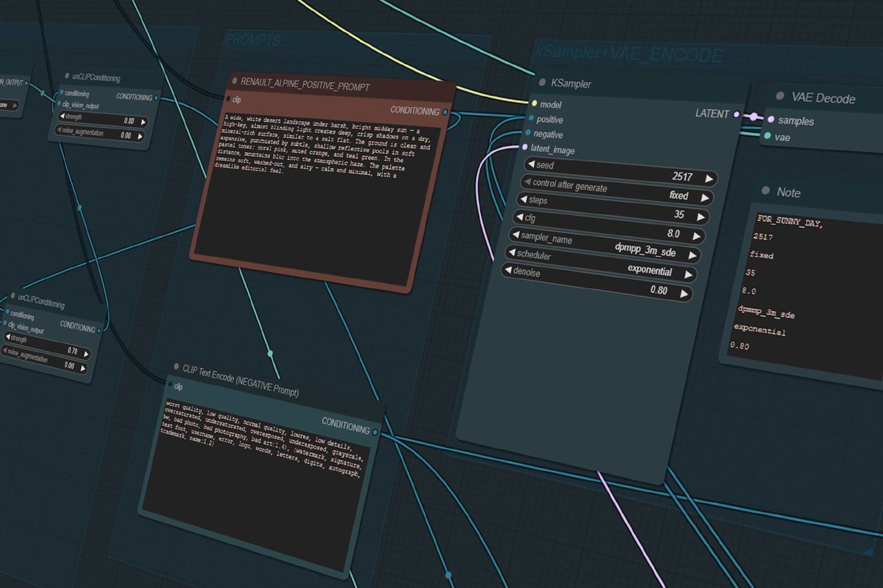Switch sampler_name to previous option with left arrow
This screenshot has height=588, width=883.
(515, 234)
